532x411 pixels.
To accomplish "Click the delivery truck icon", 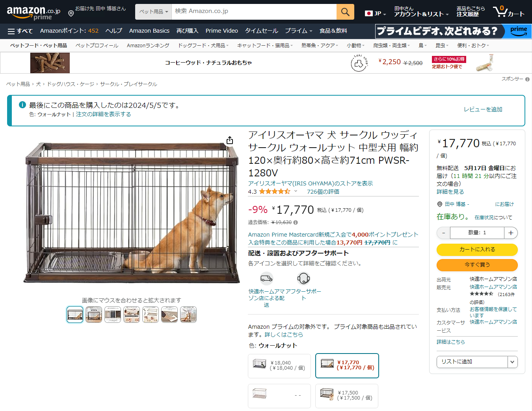I will click(x=267, y=279).
